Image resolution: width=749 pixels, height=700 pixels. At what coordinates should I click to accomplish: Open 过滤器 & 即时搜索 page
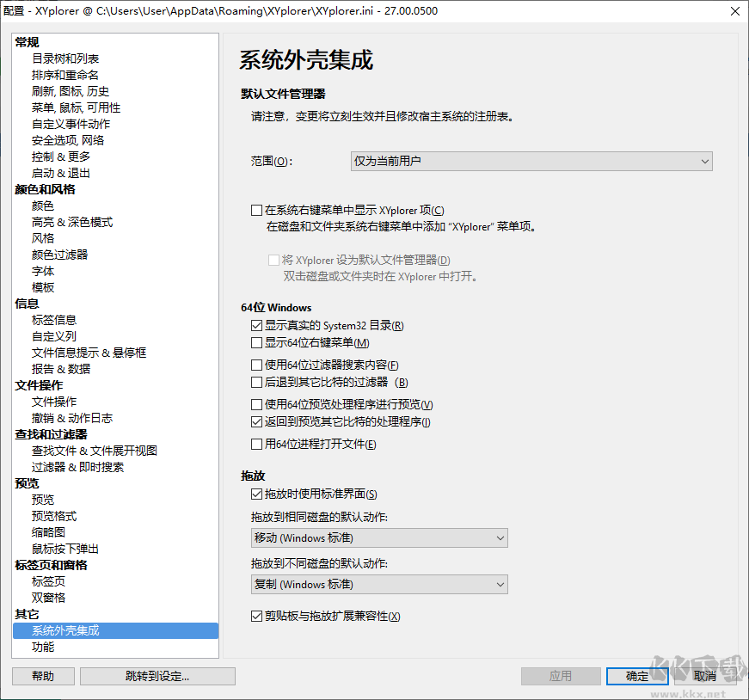point(77,467)
